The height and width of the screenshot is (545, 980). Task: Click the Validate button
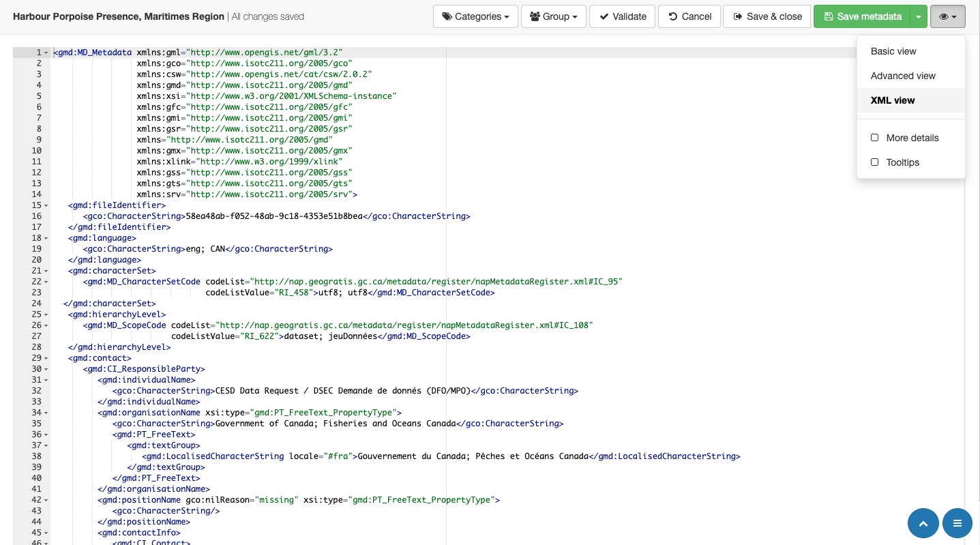pos(623,16)
